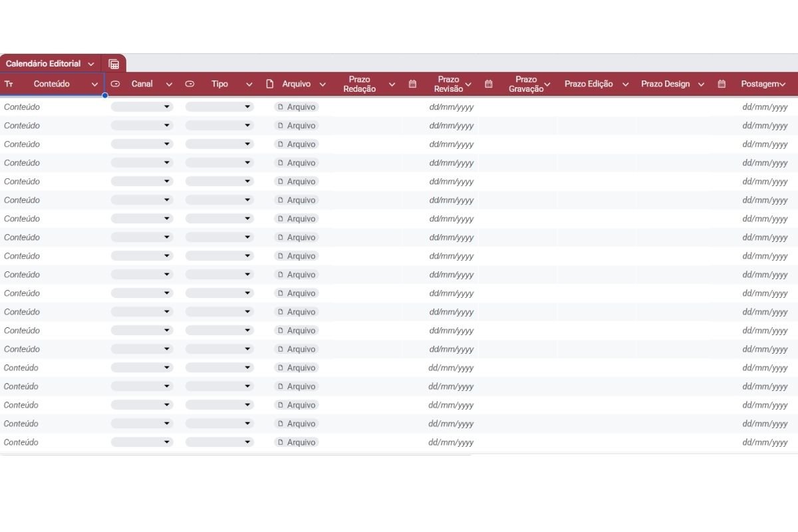798x532 pixels.
Task: Expand the Prazo Edição column chevron
Action: (x=625, y=84)
